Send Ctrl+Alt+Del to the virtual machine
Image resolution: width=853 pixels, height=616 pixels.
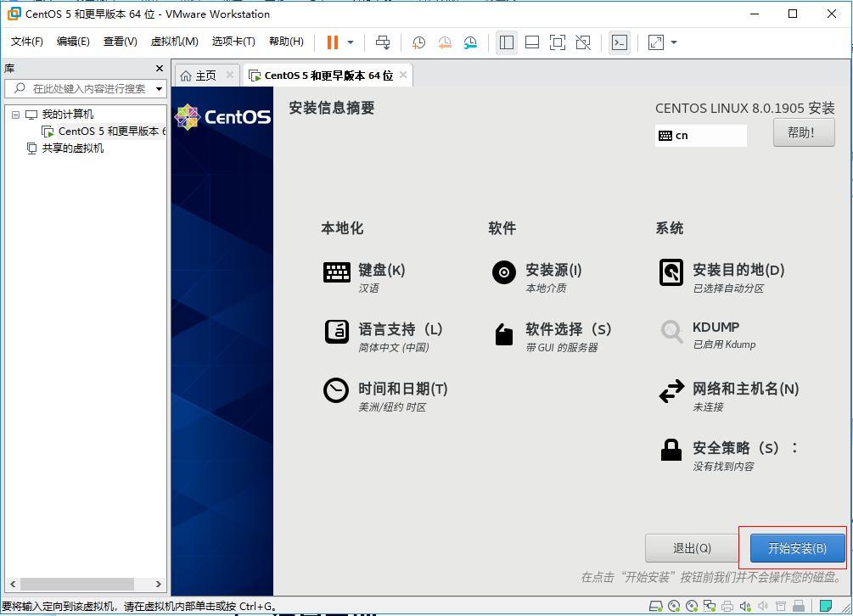[x=382, y=42]
